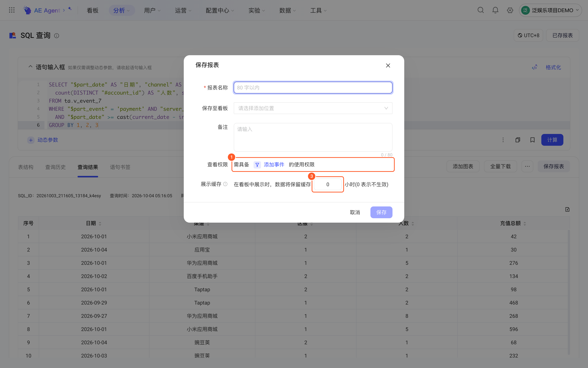
Task: Click the SQL 查询 info icon
Action: [x=57, y=36]
